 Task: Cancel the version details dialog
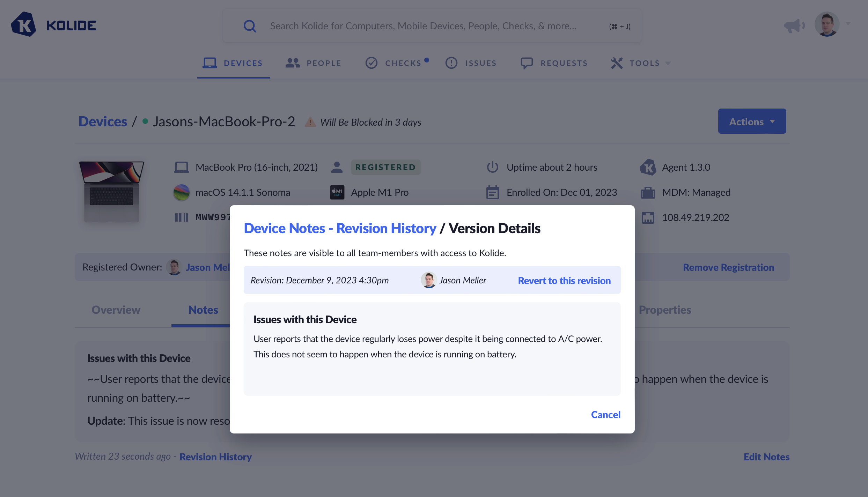[605, 415]
